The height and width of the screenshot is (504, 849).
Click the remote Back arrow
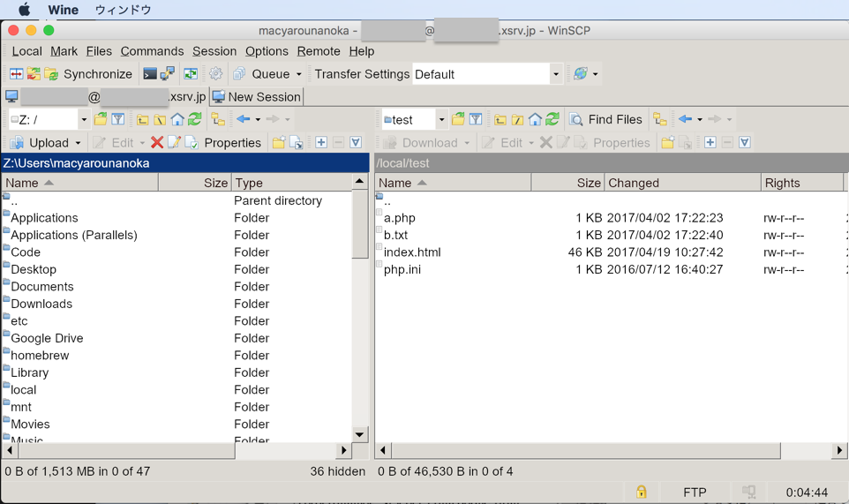[x=685, y=119]
